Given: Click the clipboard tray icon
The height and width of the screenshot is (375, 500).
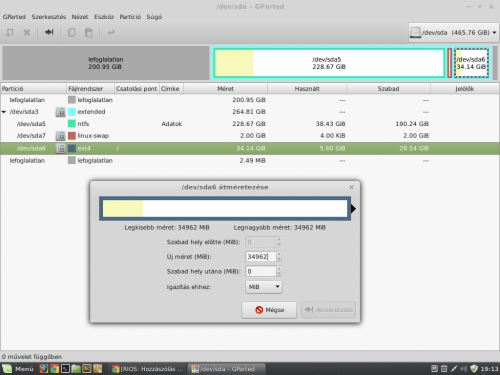Looking at the screenshot, I should tap(444, 369).
